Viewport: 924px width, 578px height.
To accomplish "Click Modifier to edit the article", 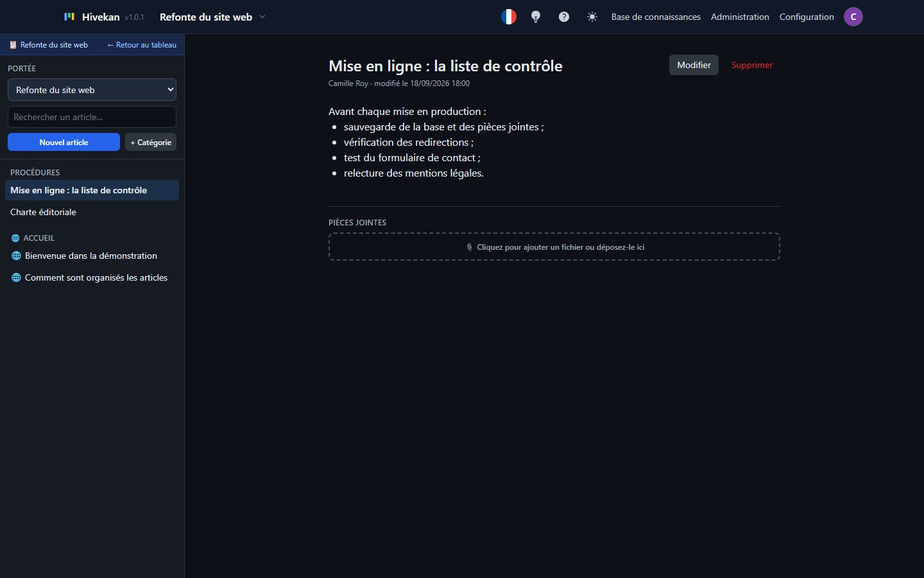I will click(694, 65).
